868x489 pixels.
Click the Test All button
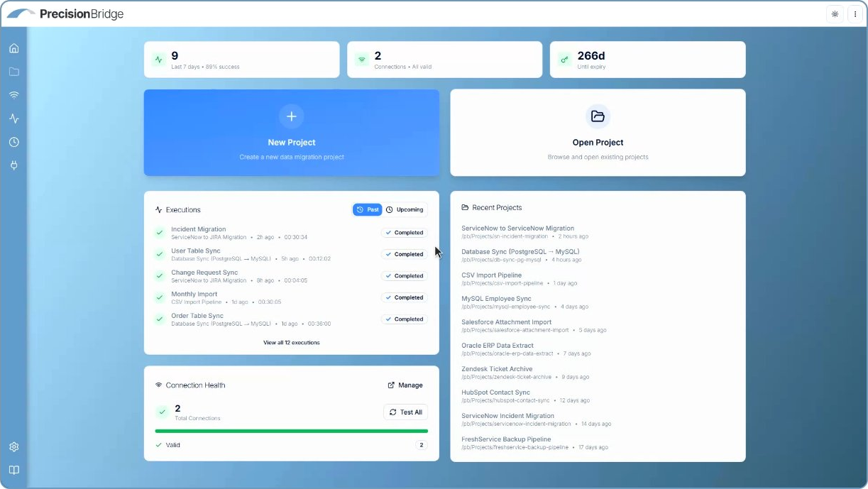pyautogui.click(x=406, y=412)
